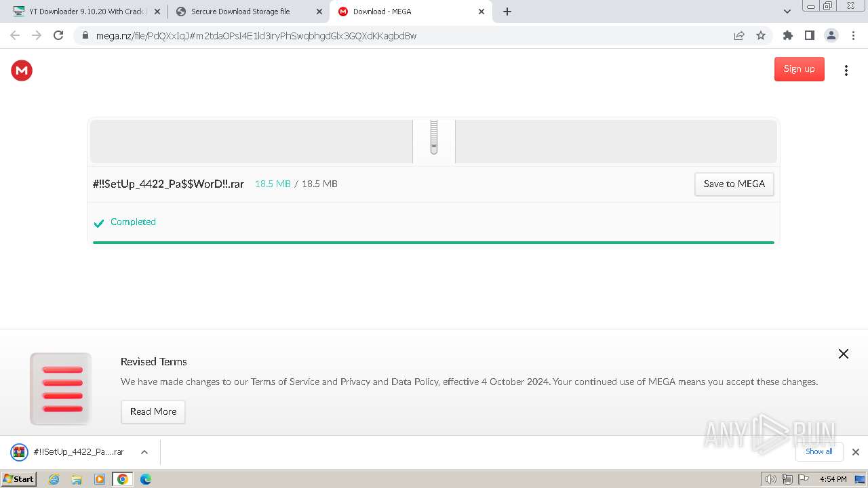This screenshot has height=488, width=868.
Task: Expand the downloaded rar file options chevron
Action: click(144, 452)
